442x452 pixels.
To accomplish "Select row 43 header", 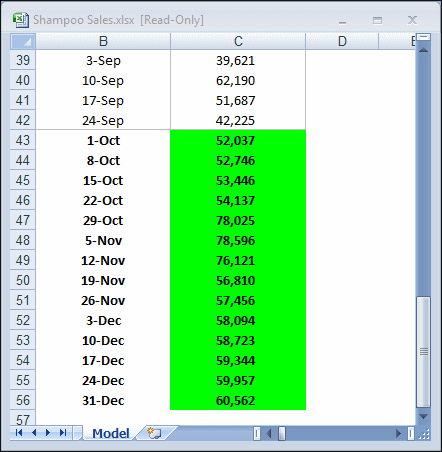I will pyautogui.click(x=23, y=140).
